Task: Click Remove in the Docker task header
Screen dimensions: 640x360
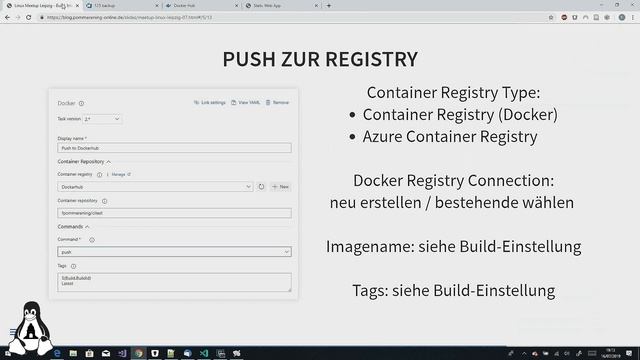Action: coord(277,102)
